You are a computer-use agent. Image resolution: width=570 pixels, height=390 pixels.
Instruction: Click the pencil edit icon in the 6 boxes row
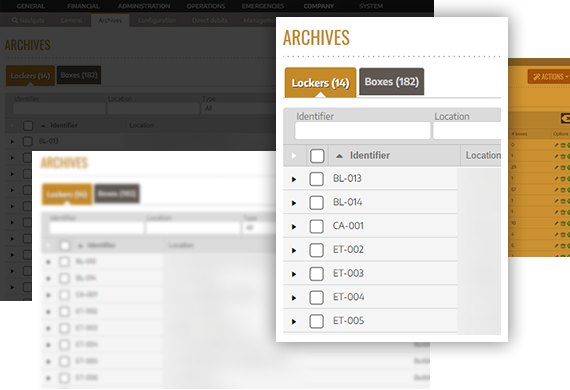click(x=556, y=246)
